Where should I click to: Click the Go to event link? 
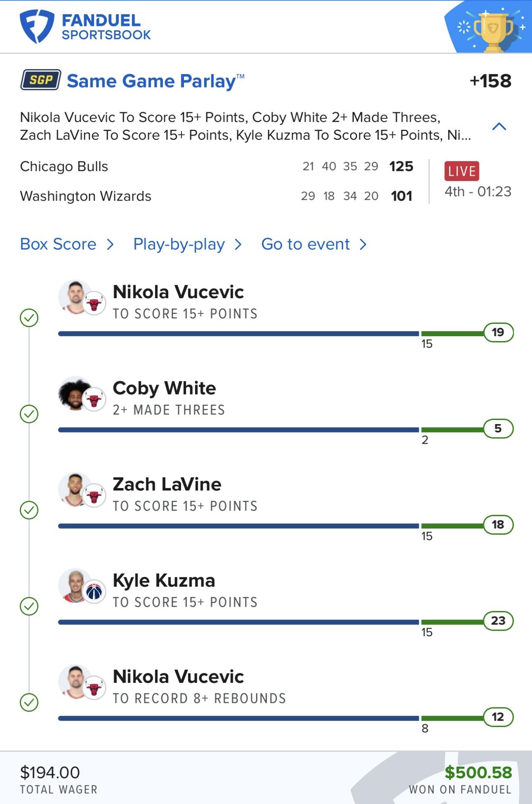click(x=305, y=245)
